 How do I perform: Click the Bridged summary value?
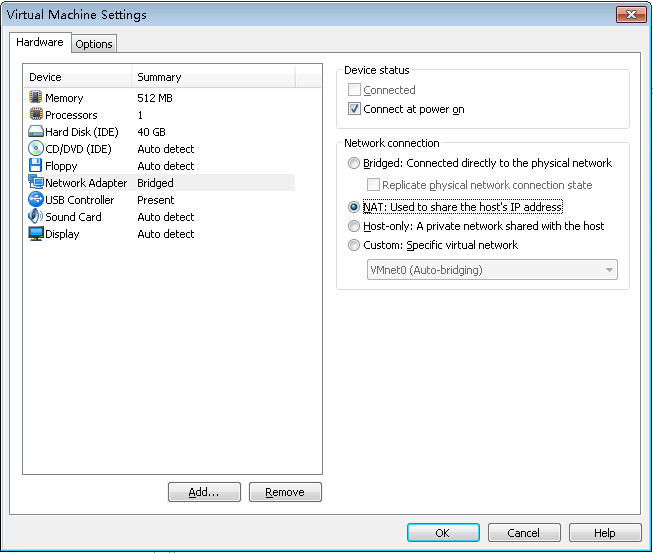(155, 183)
